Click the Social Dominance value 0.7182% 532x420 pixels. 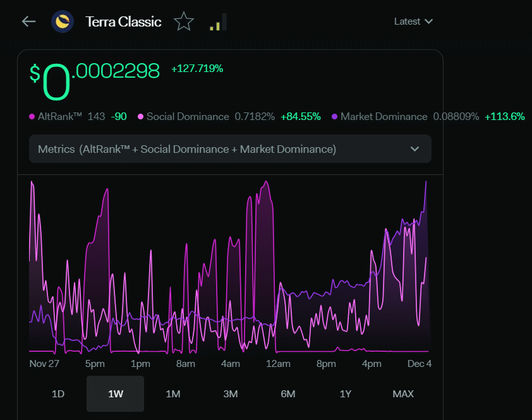click(x=255, y=117)
